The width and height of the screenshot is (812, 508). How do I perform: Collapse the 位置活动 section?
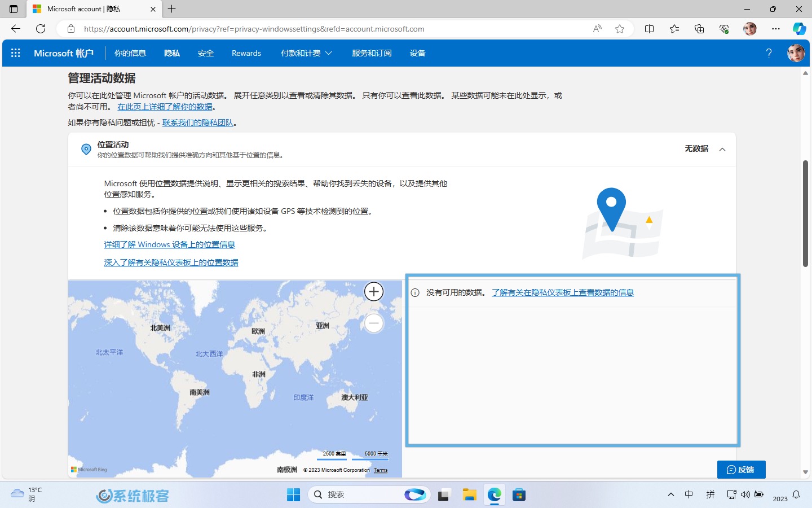coord(722,149)
